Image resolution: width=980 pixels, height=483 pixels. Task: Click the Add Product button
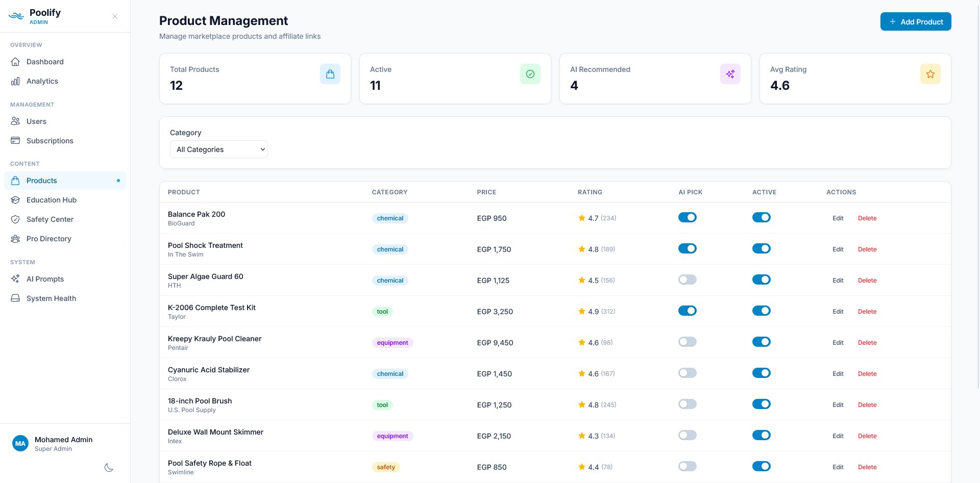click(x=916, y=21)
